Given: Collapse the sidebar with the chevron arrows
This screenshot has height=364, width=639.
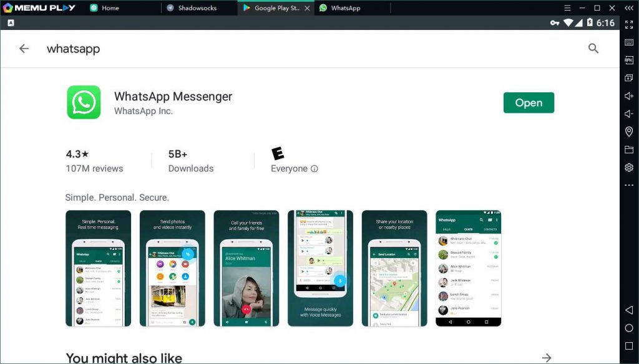Looking at the screenshot, I should (x=628, y=8).
